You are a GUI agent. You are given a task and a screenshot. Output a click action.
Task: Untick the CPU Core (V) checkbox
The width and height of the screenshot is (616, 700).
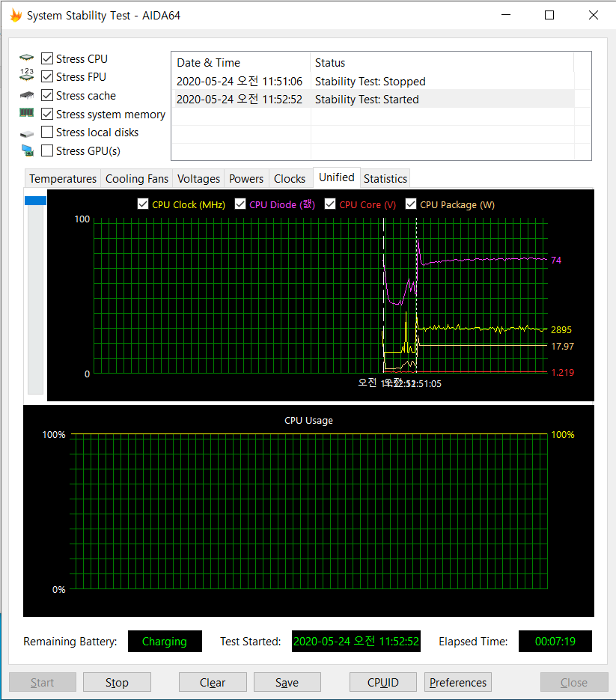click(330, 204)
